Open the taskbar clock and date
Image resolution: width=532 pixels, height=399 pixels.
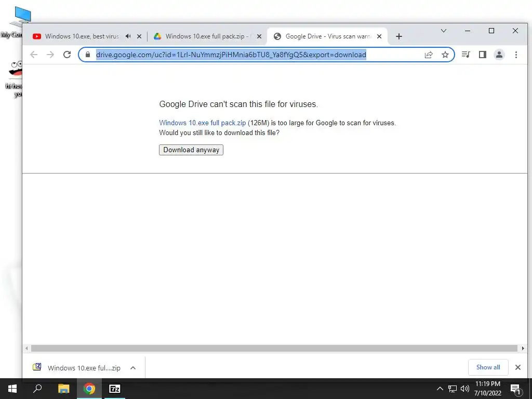pos(487,389)
